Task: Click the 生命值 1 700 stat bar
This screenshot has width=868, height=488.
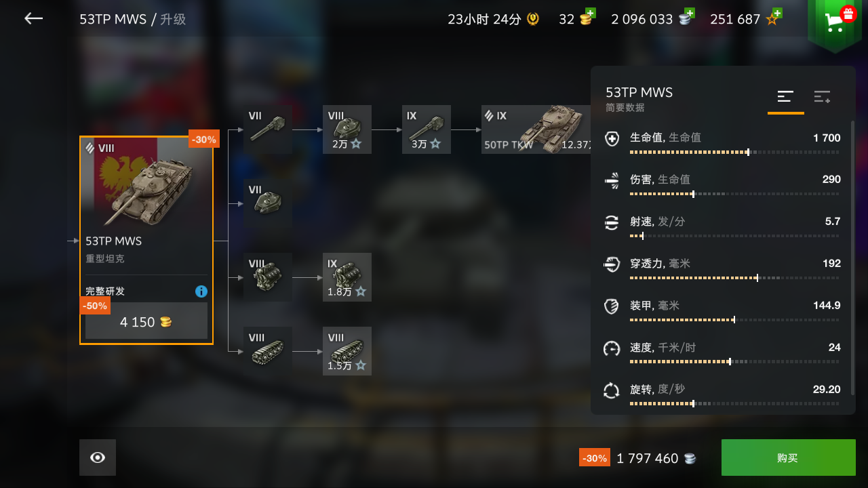Action: tap(735, 144)
